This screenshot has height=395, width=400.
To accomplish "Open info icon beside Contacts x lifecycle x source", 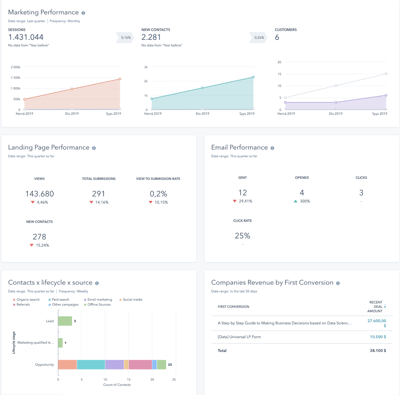I will pyautogui.click(x=97, y=283).
